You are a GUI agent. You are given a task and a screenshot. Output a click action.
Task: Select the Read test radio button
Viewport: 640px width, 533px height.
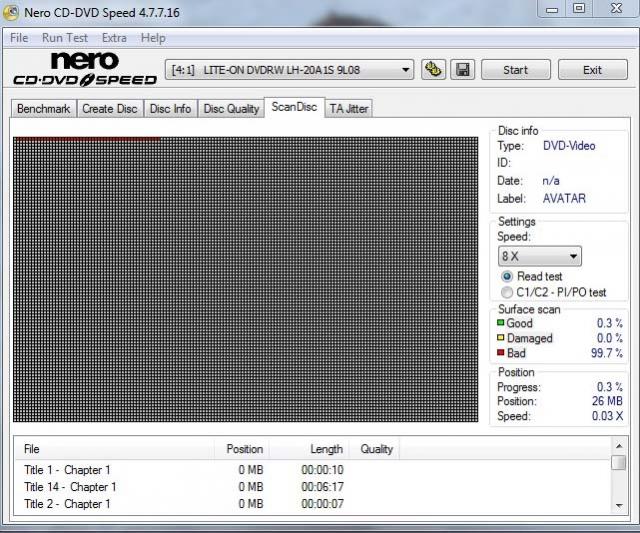[x=507, y=276]
